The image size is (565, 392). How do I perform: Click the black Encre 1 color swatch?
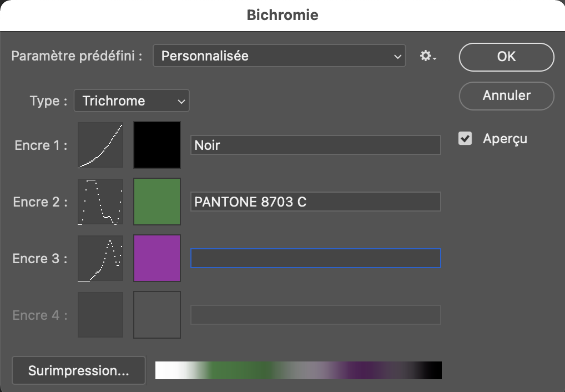157,145
